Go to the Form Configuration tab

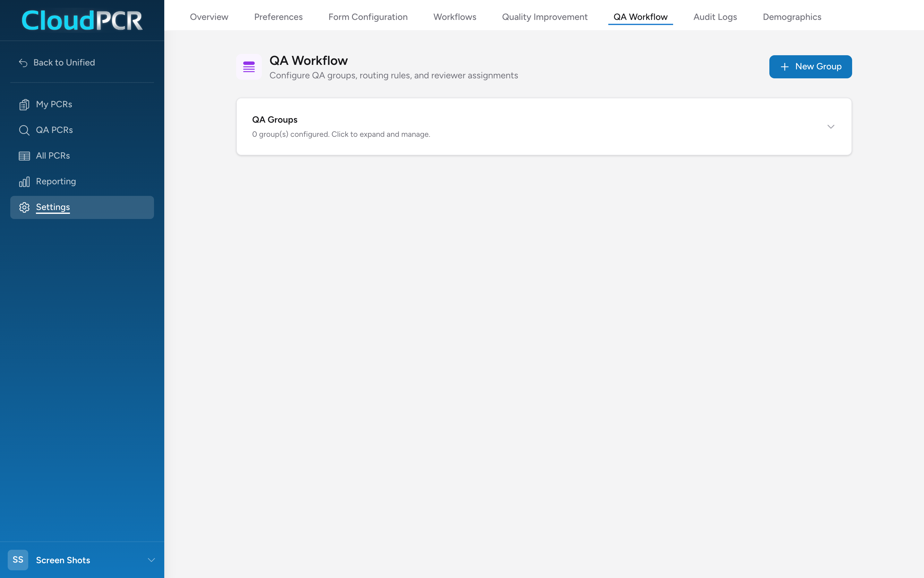tap(368, 17)
